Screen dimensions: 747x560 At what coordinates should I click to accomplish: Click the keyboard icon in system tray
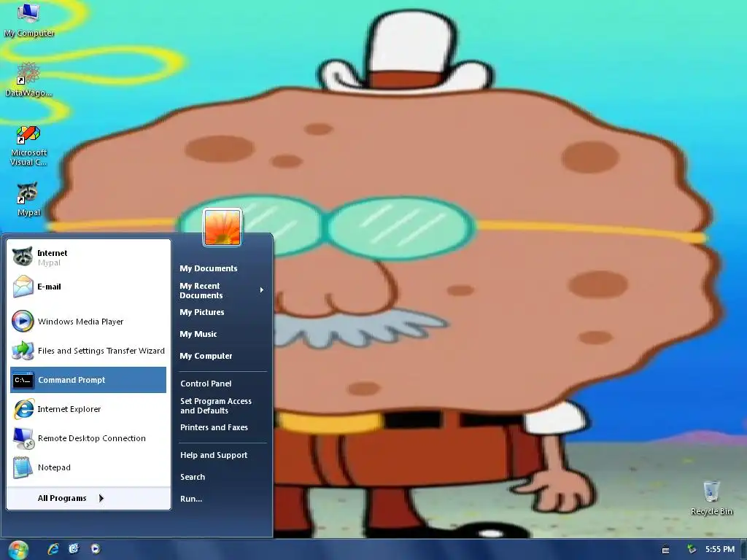coord(665,550)
